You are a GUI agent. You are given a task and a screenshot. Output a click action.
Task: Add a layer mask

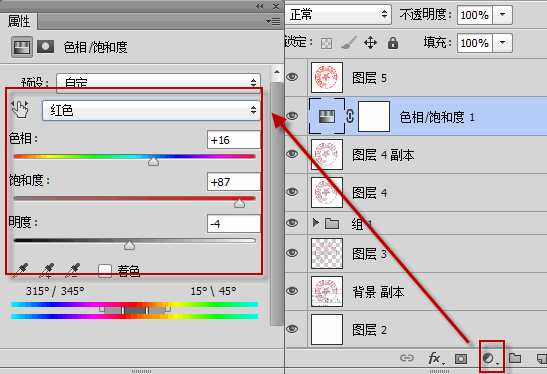461,358
